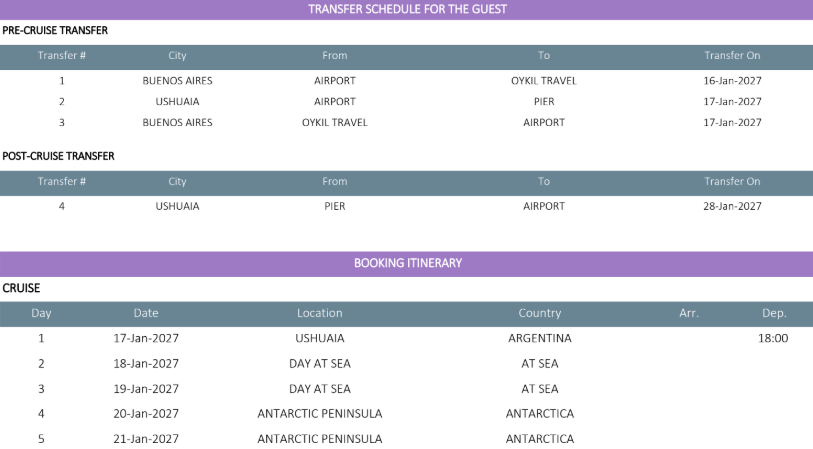Select PIER destination in transfer 2
The height and width of the screenshot is (449, 813).
544,102
